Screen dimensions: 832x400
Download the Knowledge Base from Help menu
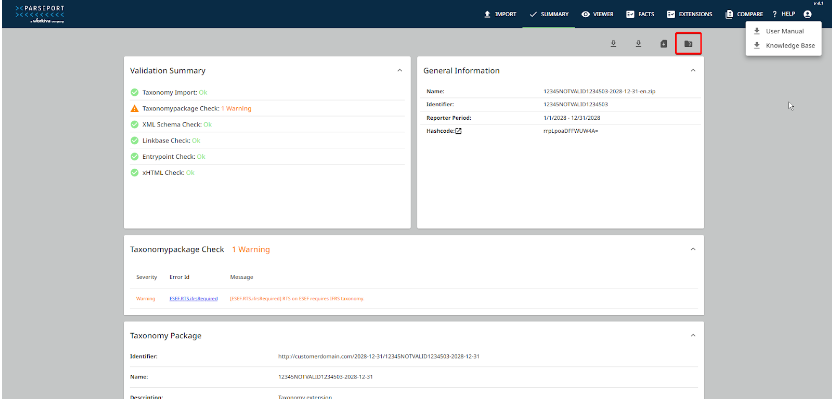point(783,46)
